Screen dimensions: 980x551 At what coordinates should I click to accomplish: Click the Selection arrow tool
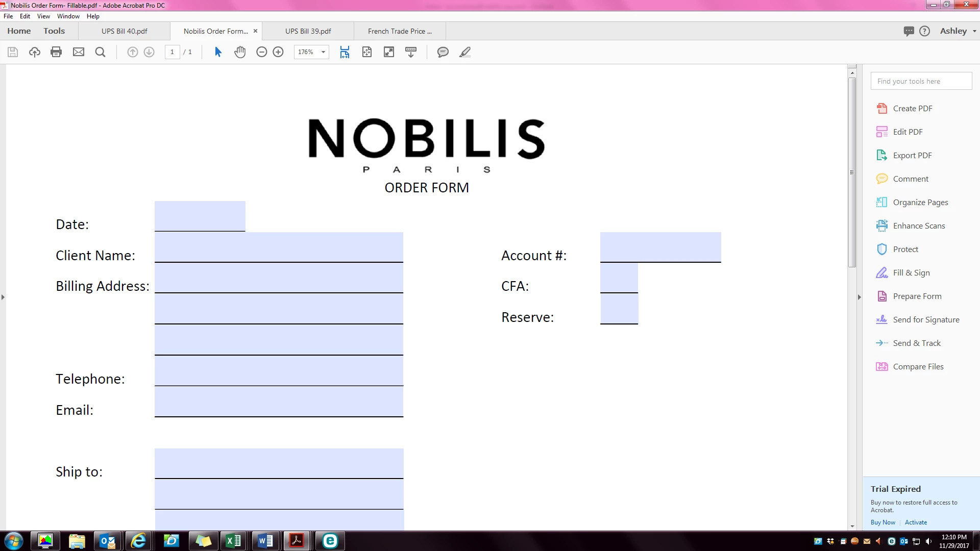tap(218, 52)
